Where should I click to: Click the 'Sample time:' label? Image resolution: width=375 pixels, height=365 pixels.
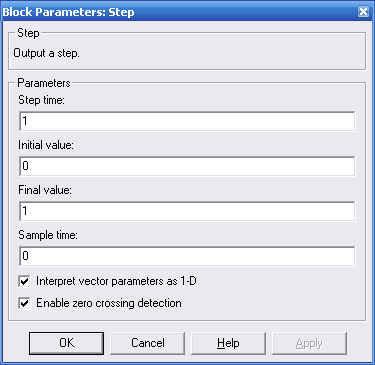(x=48, y=235)
